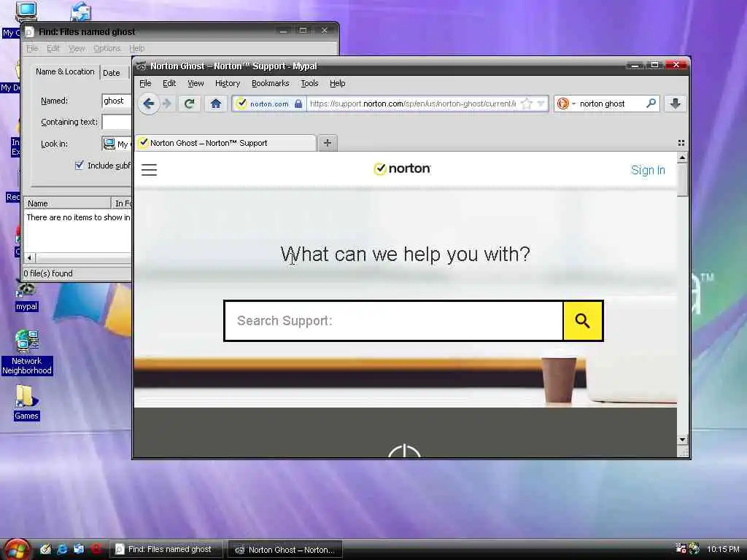
Task: Click the tab groups grid icon
Action: [x=681, y=143]
